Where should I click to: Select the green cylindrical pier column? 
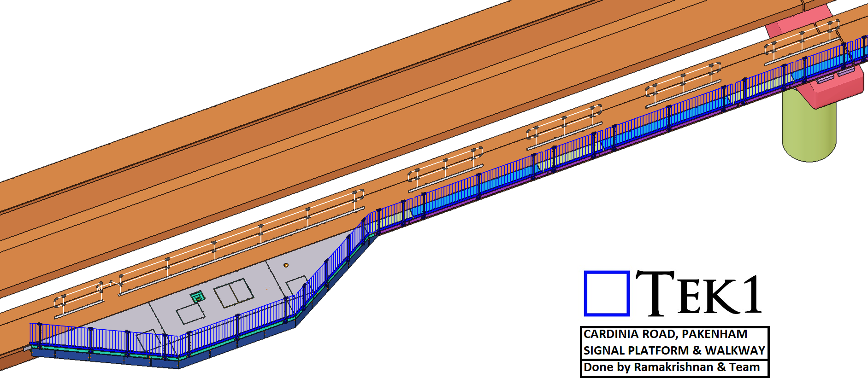click(809, 125)
